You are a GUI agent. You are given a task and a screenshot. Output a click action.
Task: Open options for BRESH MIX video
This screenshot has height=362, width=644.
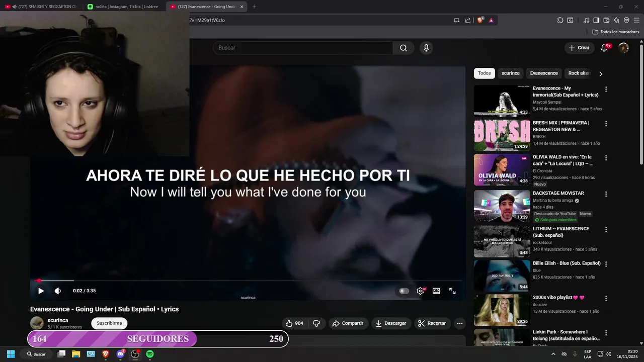(606, 124)
